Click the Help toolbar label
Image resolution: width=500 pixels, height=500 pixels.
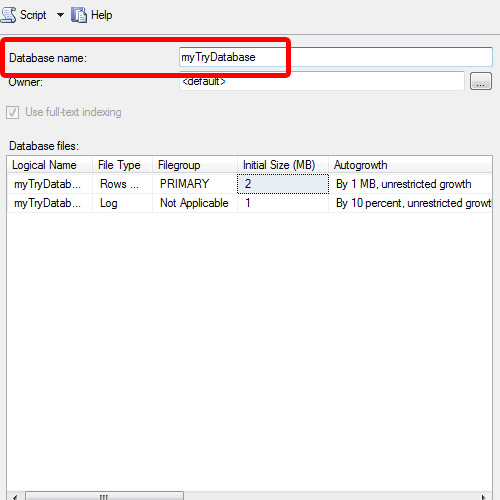tap(102, 15)
